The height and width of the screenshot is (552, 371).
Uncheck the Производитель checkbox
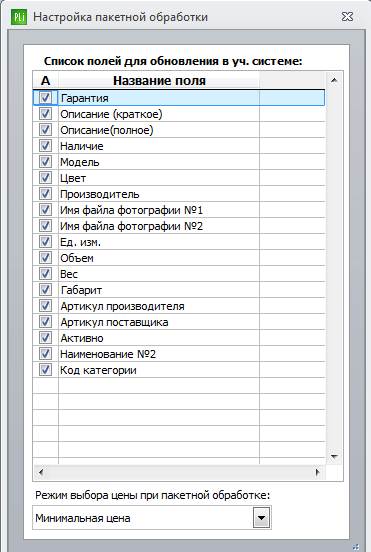[45, 194]
